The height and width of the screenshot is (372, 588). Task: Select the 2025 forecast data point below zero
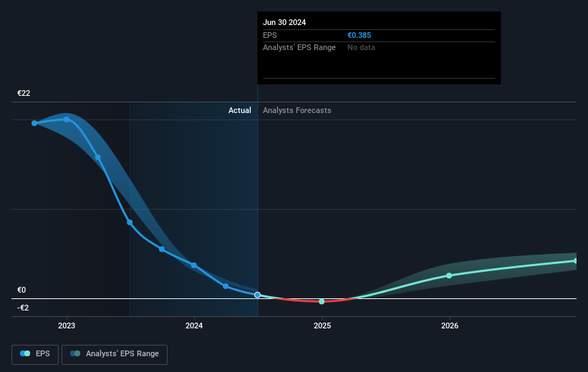tap(322, 302)
